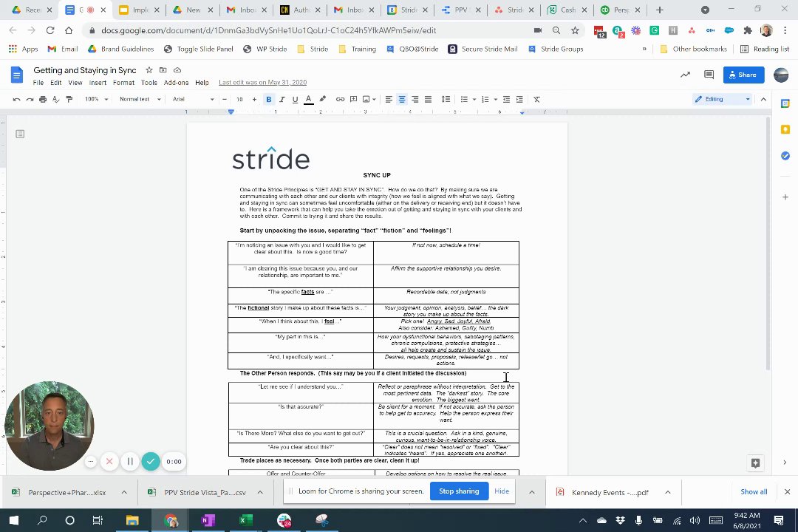Open the Format menu
The height and width of the screenshot is (532, 798).
(x=123, y=83)
